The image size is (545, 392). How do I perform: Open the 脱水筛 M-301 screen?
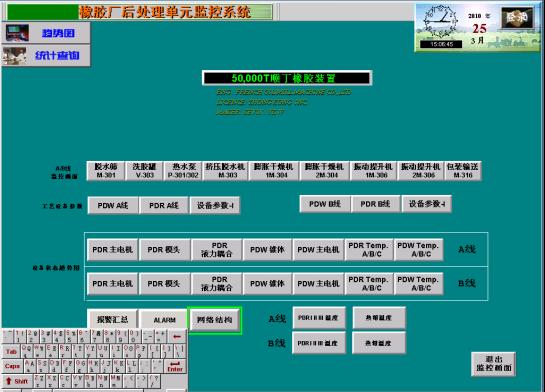point(106,171)
